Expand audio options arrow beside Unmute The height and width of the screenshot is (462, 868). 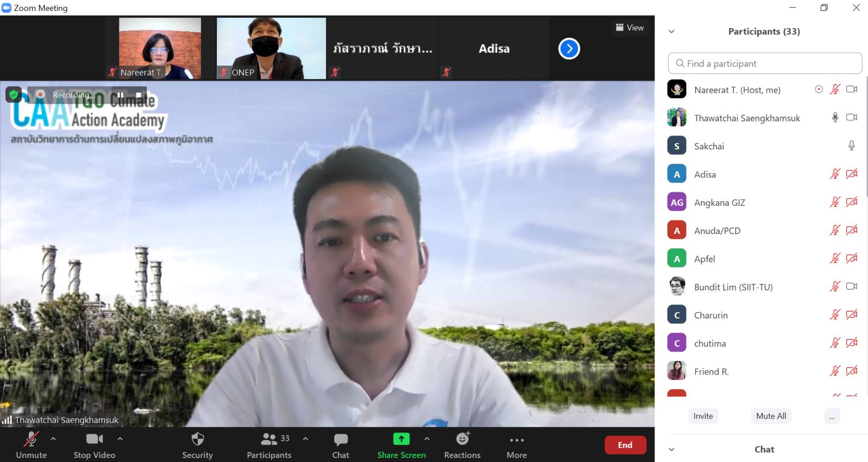[x=53, y=439]
